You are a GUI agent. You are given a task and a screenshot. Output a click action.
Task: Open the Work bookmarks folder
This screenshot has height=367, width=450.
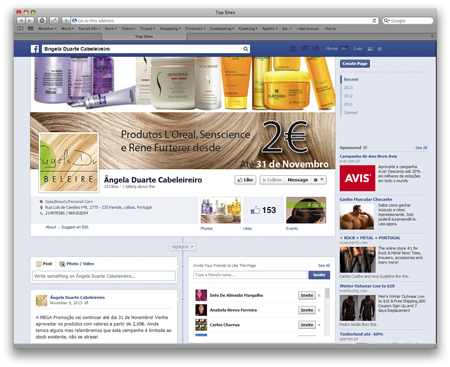click(x=67, y=29)
